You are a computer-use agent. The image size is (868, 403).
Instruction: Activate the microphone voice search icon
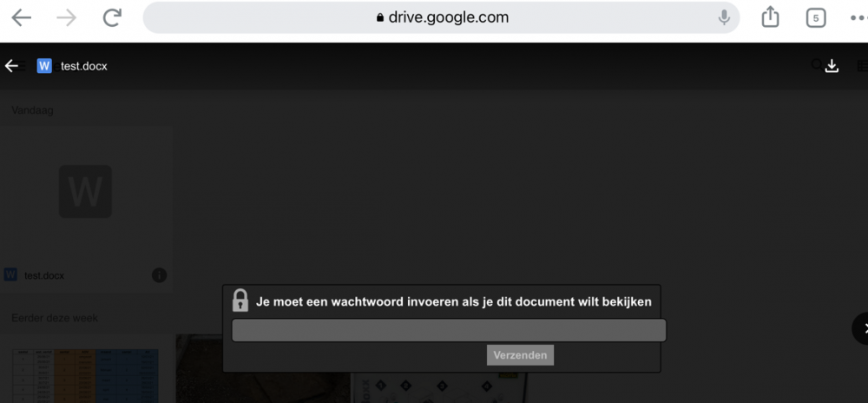tap(724, 17)
